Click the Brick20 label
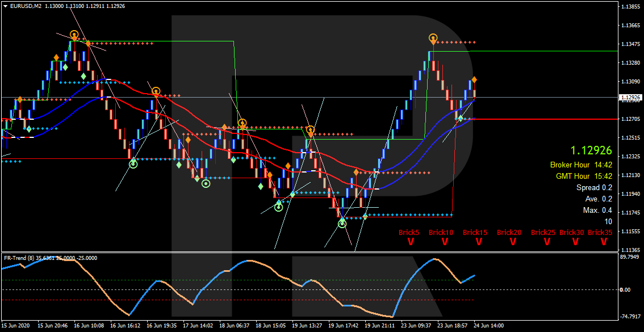Viewport: 644px width, 332px height. (509, 232)
